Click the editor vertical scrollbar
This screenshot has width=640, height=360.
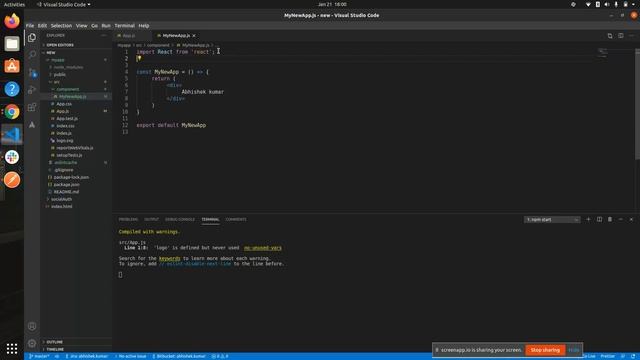638,104
